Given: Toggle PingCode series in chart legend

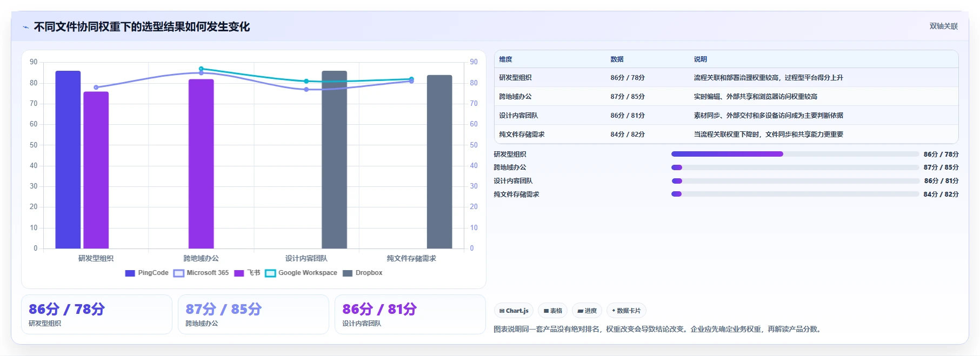Looking at the screenshot, I should pos(146,273).
